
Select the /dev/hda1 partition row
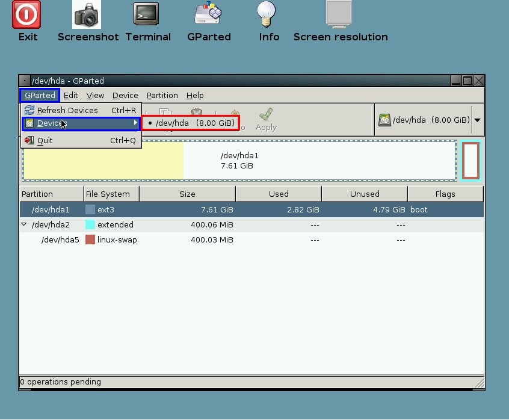[251, 209]
